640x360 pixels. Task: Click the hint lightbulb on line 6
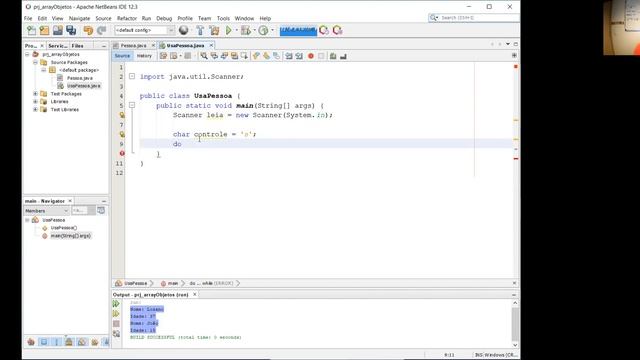point(122,115)
